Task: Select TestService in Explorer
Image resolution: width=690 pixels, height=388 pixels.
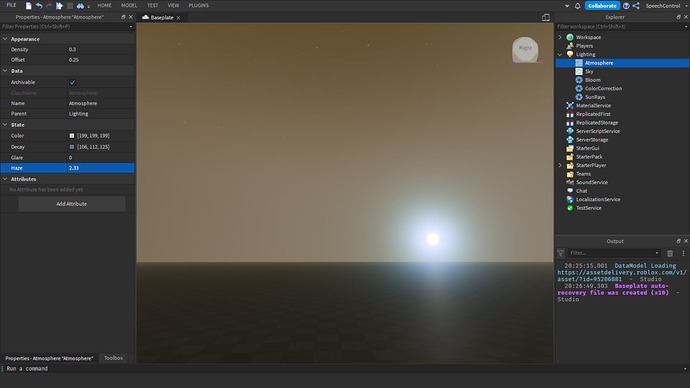Action: 588,208
